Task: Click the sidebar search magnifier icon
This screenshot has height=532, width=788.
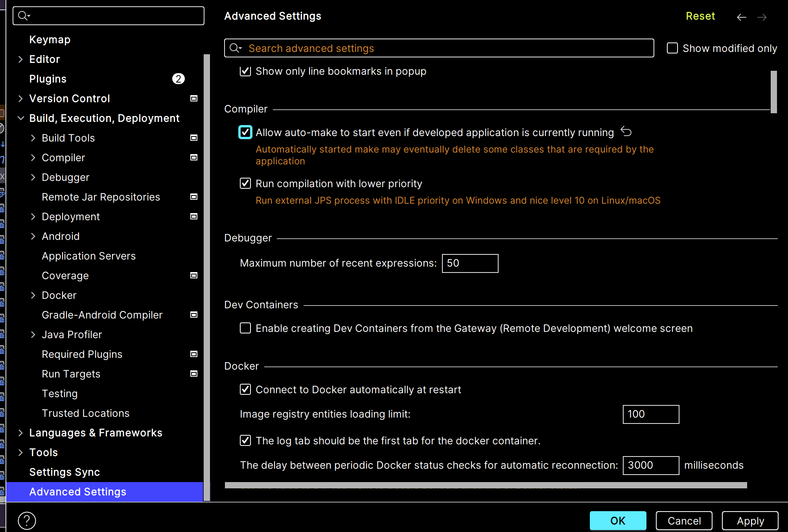Action: 23,16
